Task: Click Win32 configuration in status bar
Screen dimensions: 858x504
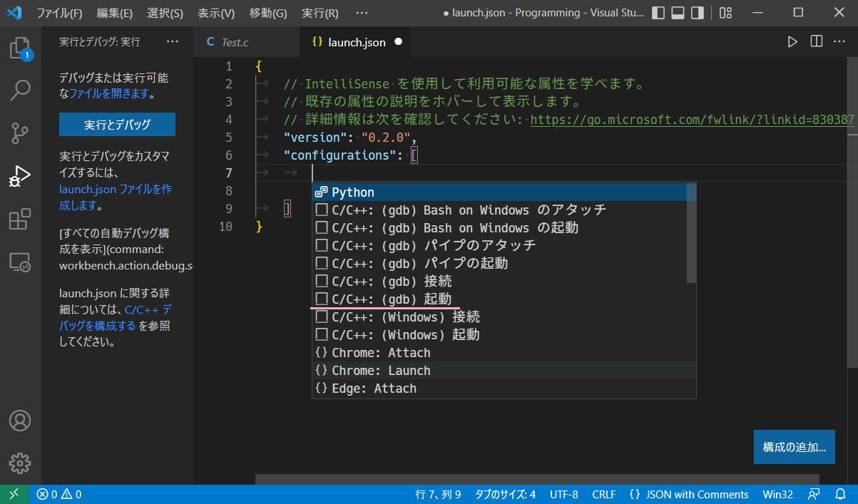Action: click(x=777, y=495)
